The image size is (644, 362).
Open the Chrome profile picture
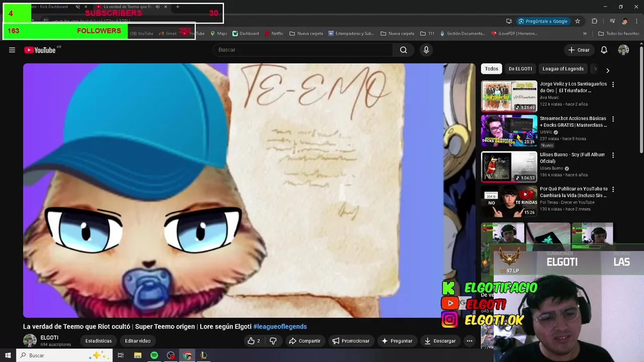tap(625, 21)
